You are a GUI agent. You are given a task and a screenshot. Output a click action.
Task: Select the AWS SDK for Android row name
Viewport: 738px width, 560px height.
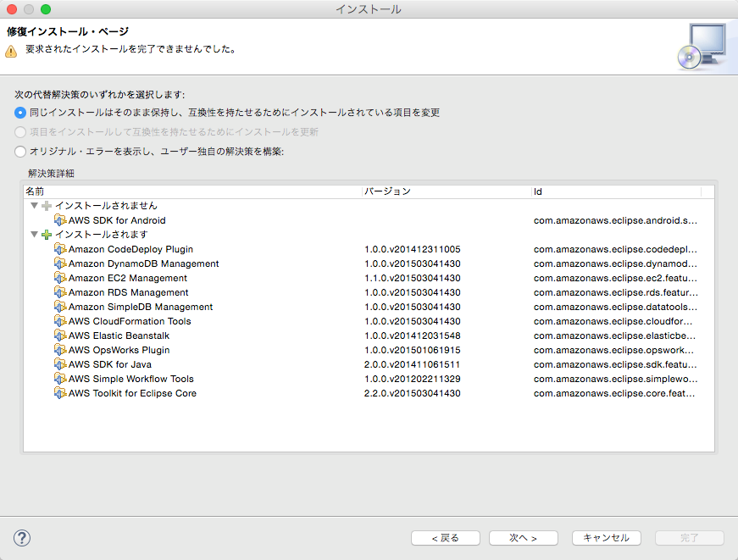(x=117, y=220)
